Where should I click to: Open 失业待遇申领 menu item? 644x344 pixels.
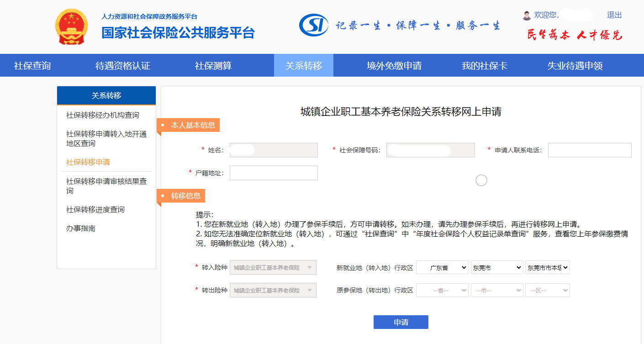[575, 66]
